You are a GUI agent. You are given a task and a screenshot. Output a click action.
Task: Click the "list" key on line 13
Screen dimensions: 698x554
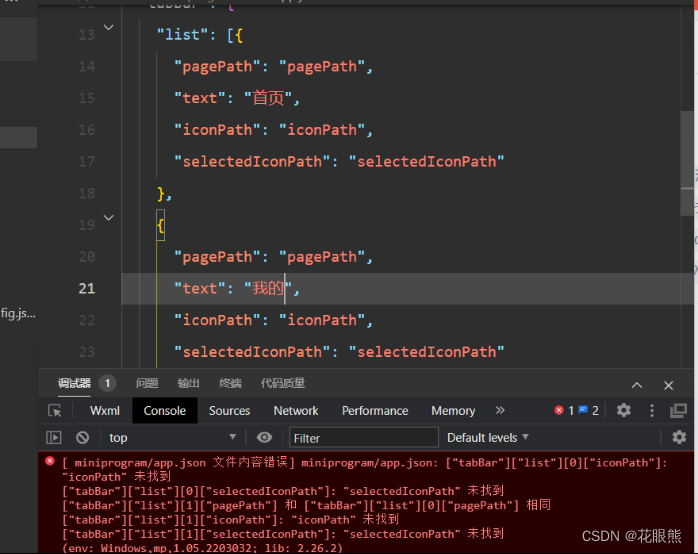click(x=182, y=35)
